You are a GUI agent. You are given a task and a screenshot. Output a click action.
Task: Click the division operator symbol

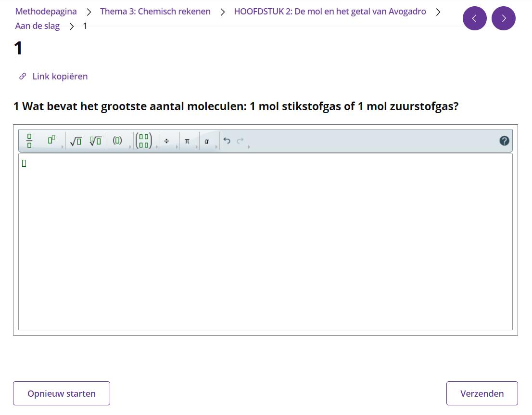pos(166,141)
